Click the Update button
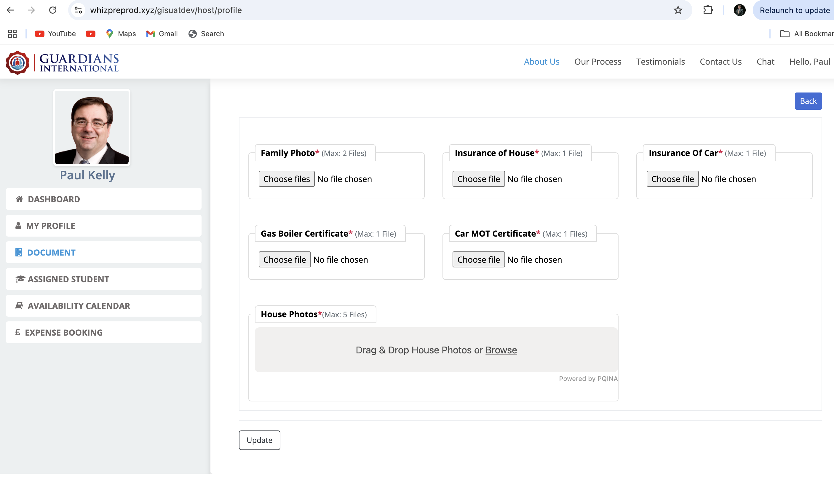The width and height of the screenshot is (834, 504). [x=259, y=440]
